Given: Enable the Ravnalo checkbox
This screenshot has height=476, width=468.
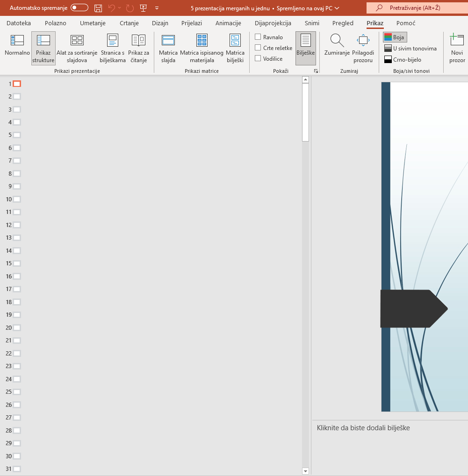Looking at the screenshot, I should pos(258,37).
